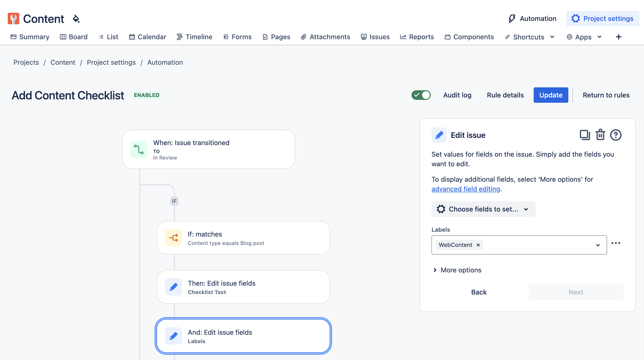644x360 pixels.
Task: Select Then: Edit issue fields Checklist Text
Action: click(x=243, y=287)
